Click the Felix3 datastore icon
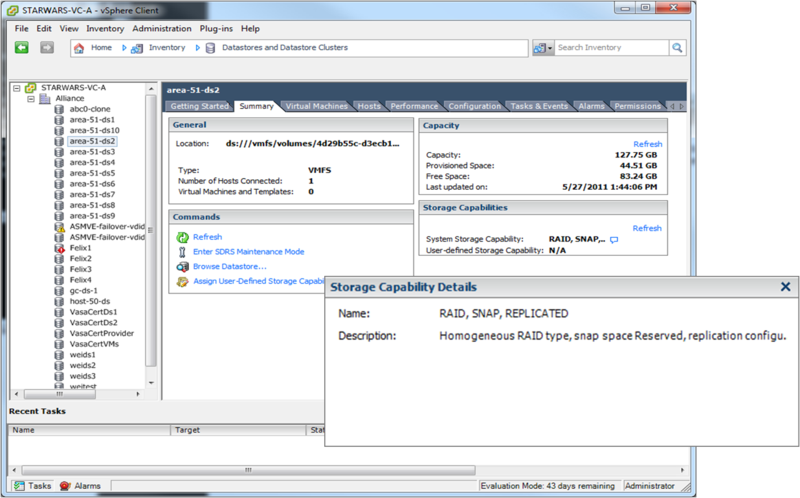 (x=59, y=269)
